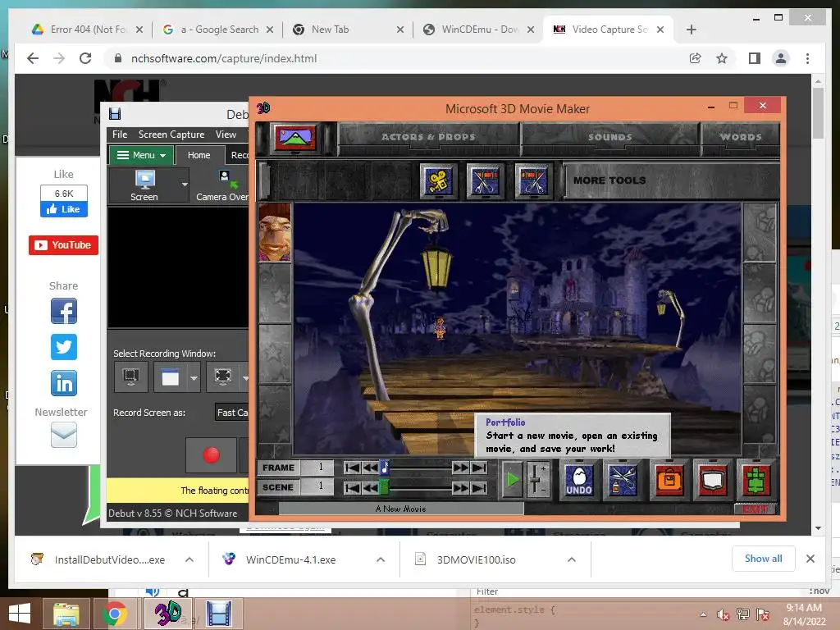Screen dimensions: 840x630
Task: Bookmark this page with the star
Action: [x=722, y=58]
